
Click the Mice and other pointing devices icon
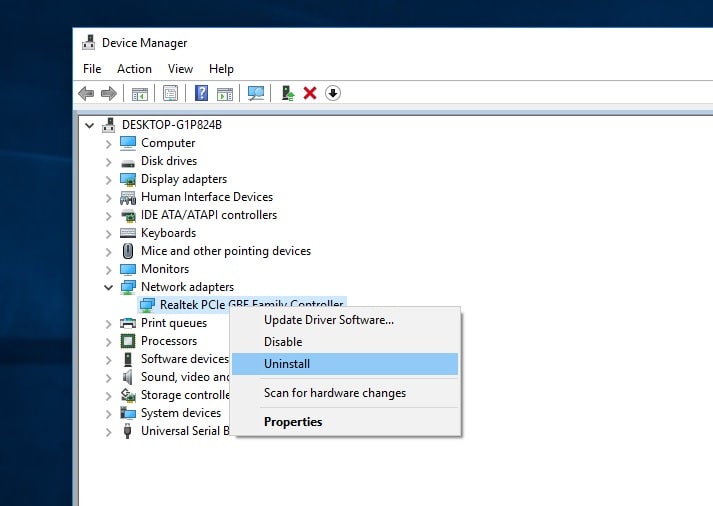pyautogui.click(x=128, y=251)
